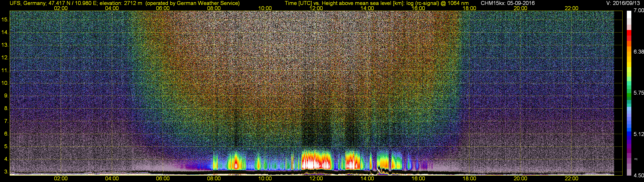Screen dimensions: 644x182
Task: Click the "3." height axis label
Action: pyautogui.click(x=6, y=172)
